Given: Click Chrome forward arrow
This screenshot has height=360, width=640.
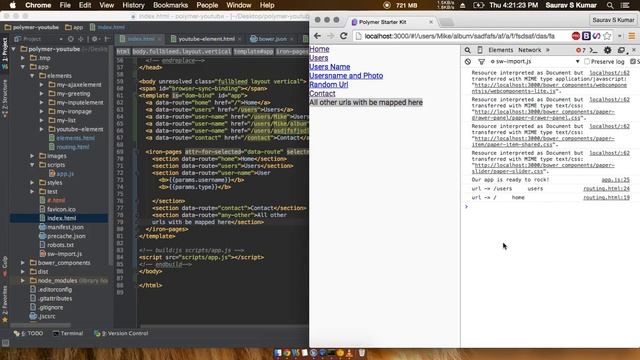Looking at the screenshot, I should pos(330,36).
